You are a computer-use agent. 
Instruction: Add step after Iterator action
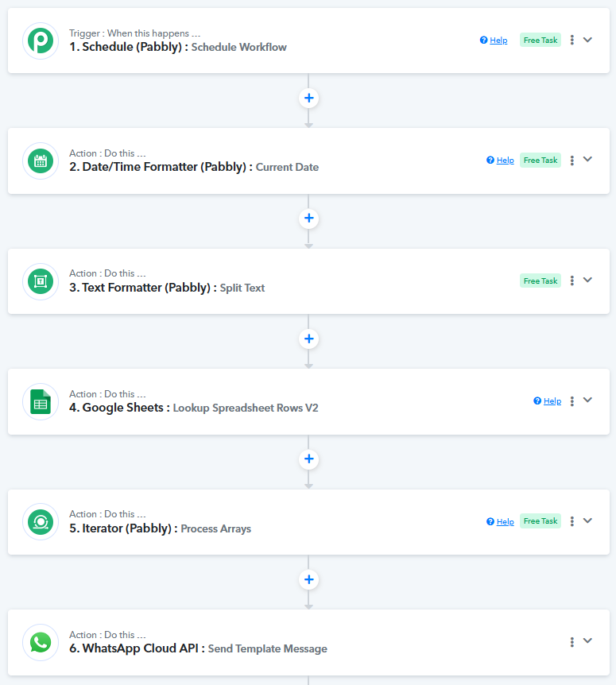coord(309,579)
